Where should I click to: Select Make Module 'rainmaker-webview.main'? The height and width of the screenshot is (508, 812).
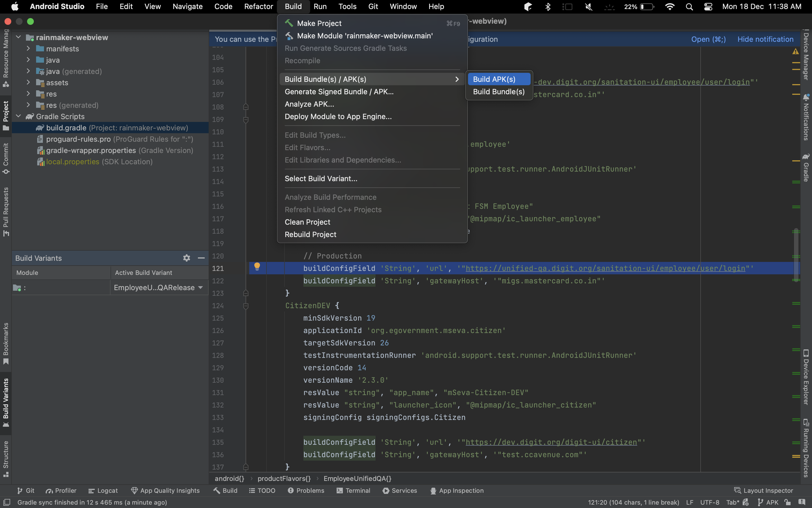372,36
